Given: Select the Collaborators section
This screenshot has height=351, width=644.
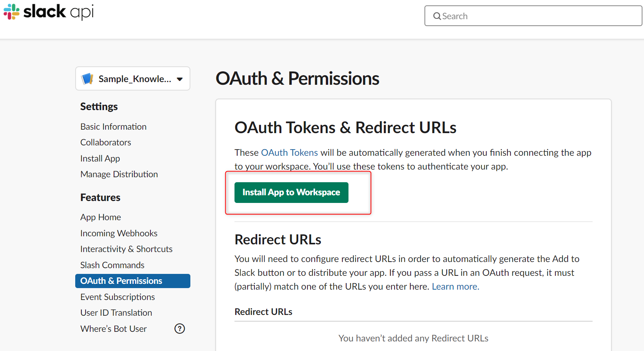Looking at the screenshot, I should (106, 142).
